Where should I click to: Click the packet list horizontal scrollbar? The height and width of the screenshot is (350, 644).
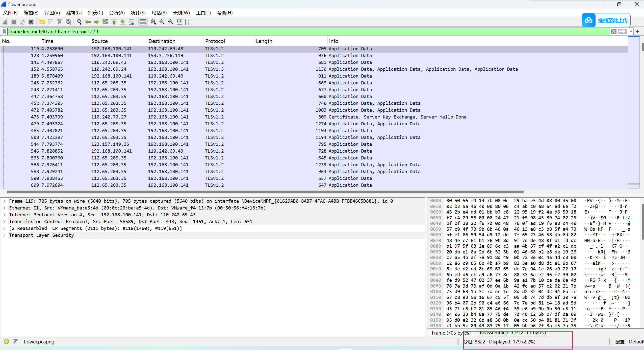coord(265,192)
